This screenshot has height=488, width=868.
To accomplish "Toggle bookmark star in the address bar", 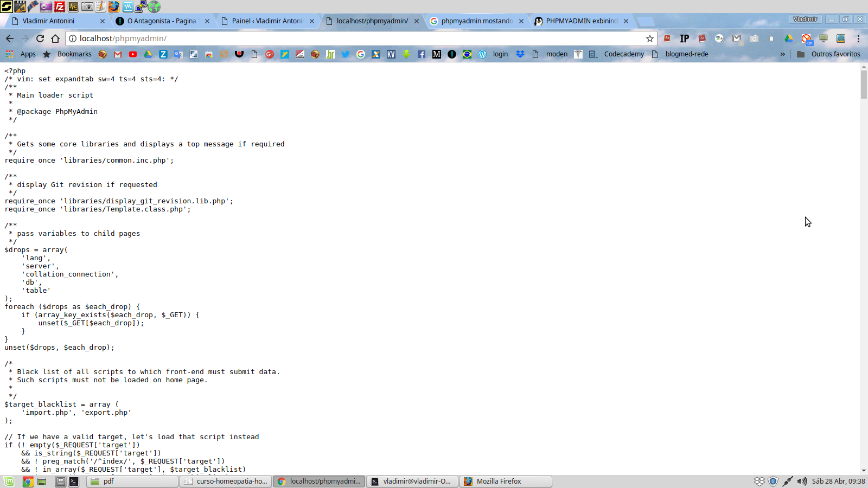I will 649,38.
